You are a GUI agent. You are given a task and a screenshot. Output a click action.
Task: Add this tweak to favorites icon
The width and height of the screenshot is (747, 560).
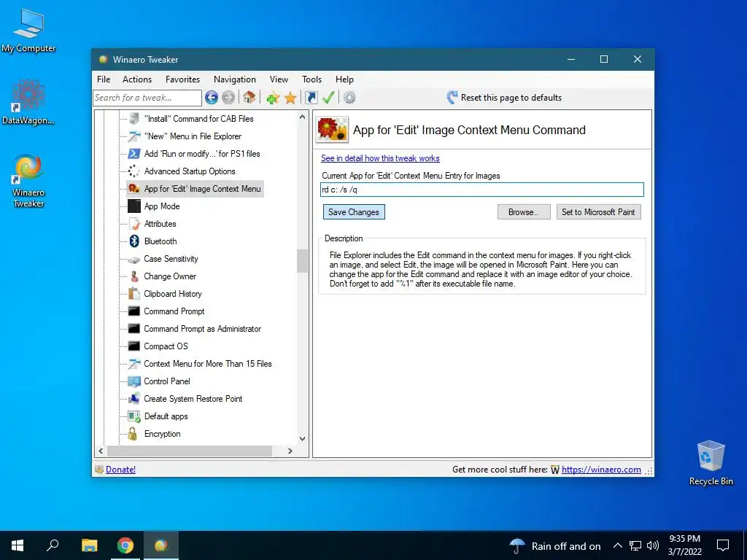point(273,98)
